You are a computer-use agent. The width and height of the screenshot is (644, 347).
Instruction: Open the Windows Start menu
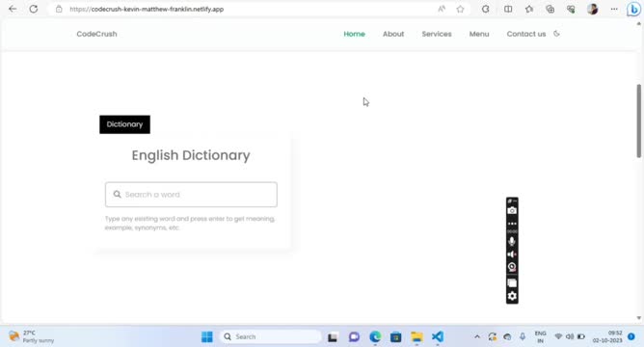tap(207, 336)
